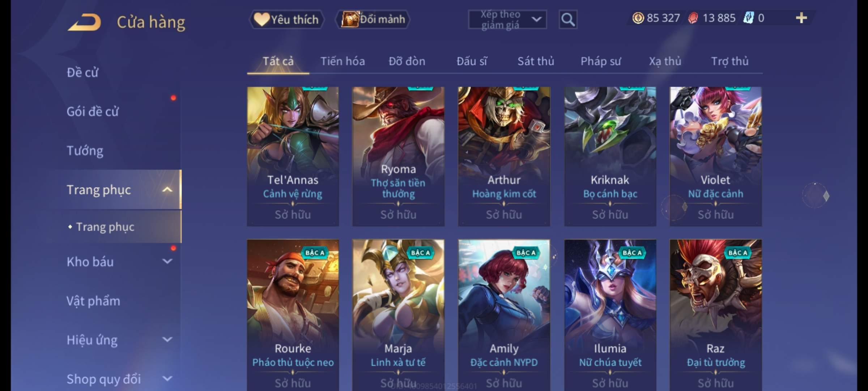This screenshot has height=391, width=868.
Task: Open the Xếp theo giảm giá dropdown
Action: pos(507,20)
